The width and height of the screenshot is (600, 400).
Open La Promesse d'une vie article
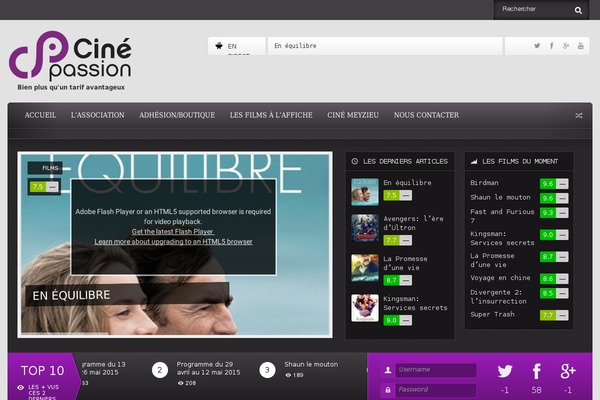point(405,263)
